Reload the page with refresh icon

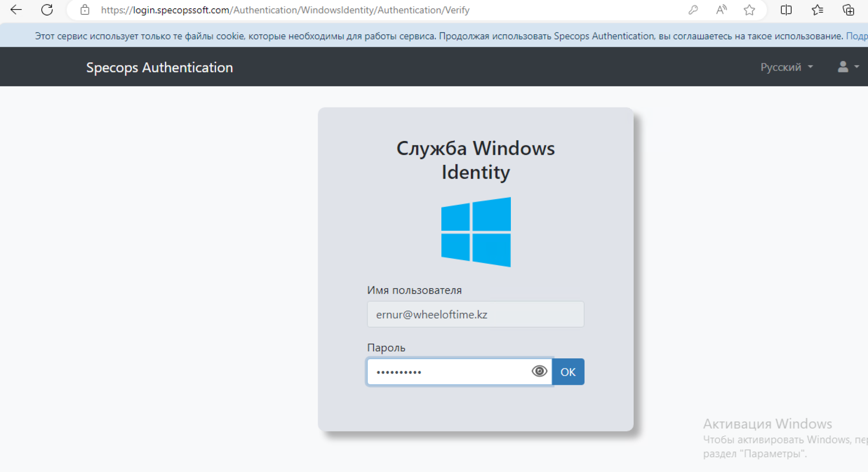click(47, 10)
